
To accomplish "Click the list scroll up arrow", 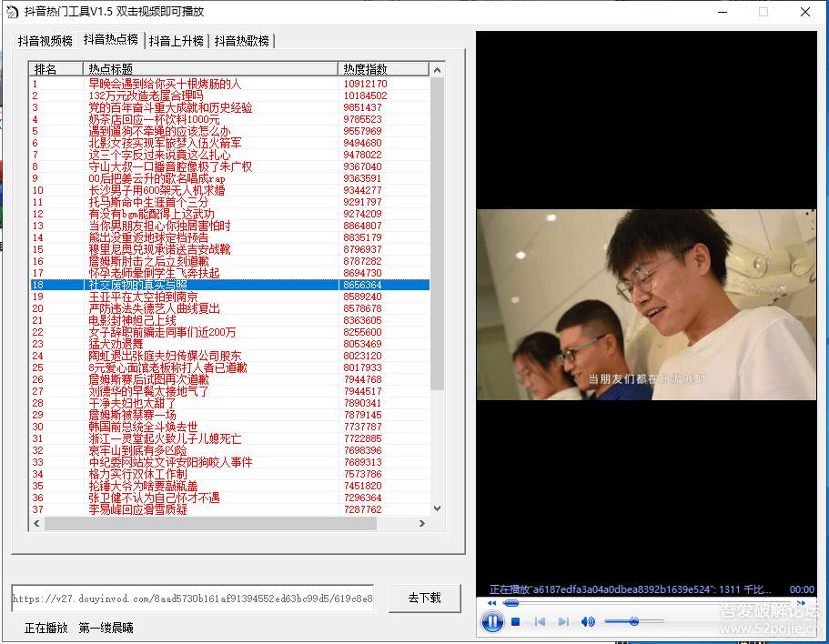I will [437, 70].
